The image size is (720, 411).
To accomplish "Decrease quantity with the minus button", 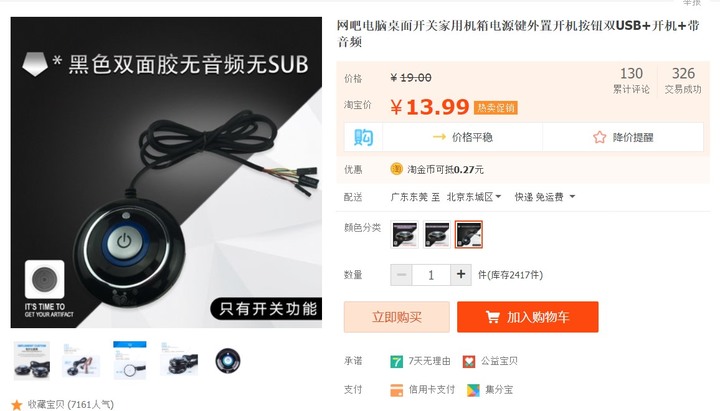I will point(401,275).
